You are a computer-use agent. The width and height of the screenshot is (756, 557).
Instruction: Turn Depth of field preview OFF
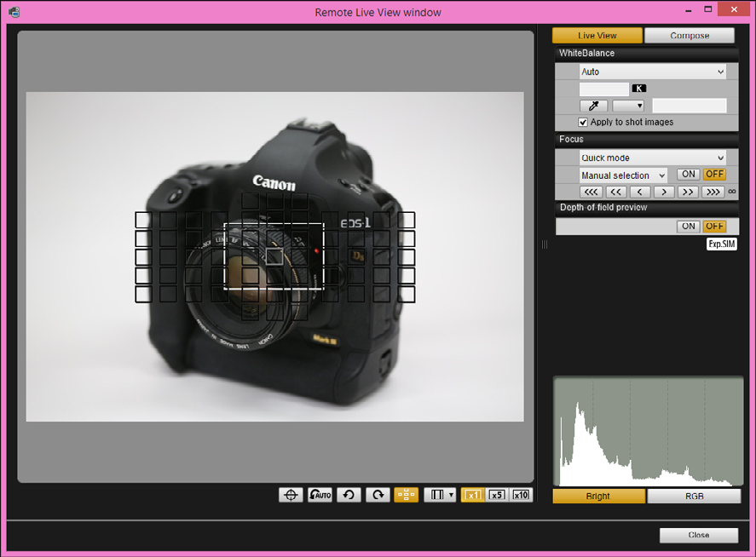[714, 227]
